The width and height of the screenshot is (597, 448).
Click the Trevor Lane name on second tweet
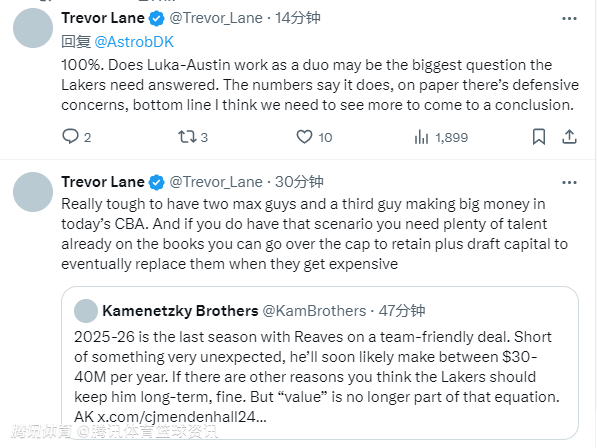[103, 182]
